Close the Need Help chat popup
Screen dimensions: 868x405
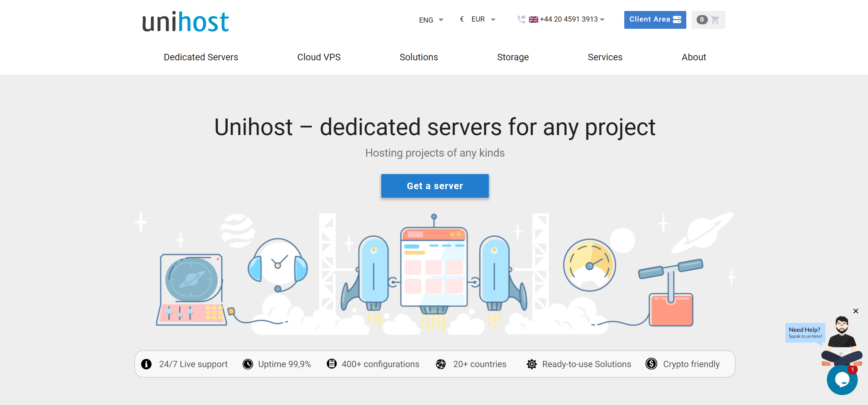point(856,311)
